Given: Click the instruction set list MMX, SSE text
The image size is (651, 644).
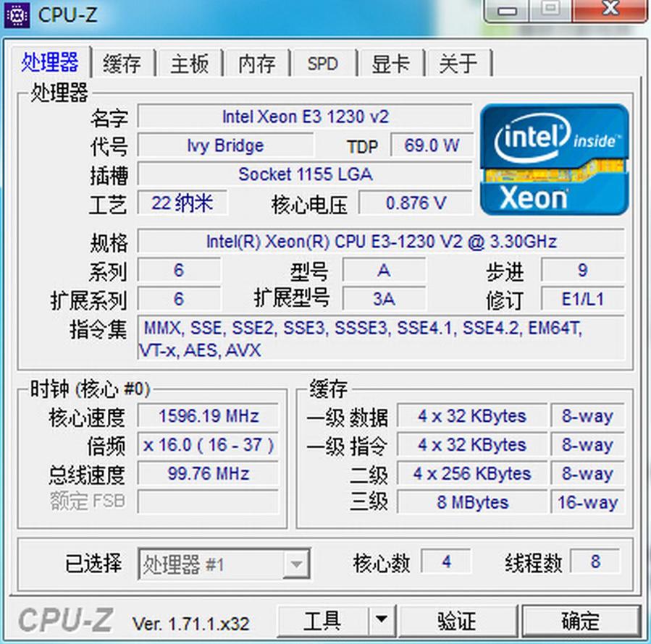Looking at the screenshot, I should click(381, 339).
